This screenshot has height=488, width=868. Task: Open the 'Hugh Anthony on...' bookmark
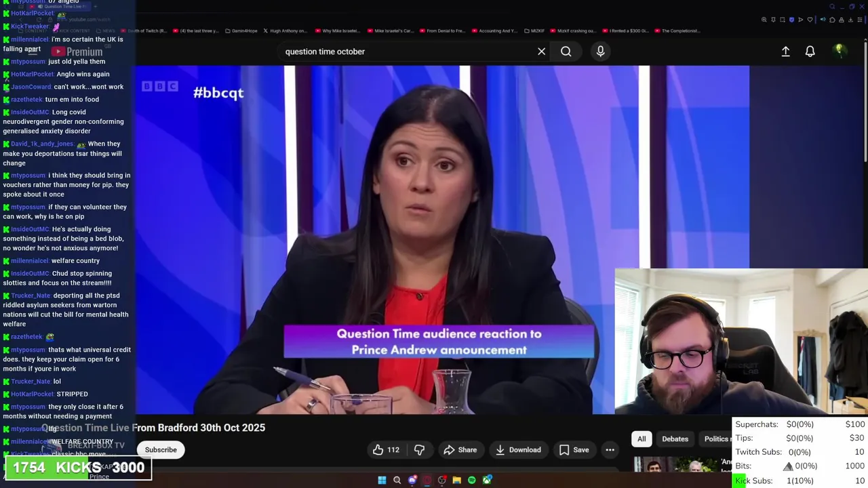pos(285,30)
